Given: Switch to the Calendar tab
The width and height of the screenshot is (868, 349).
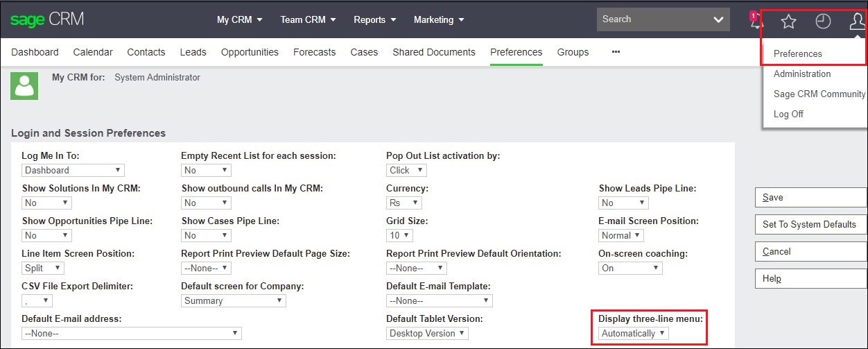Looking at the screenshot, I should pos(93,52).
